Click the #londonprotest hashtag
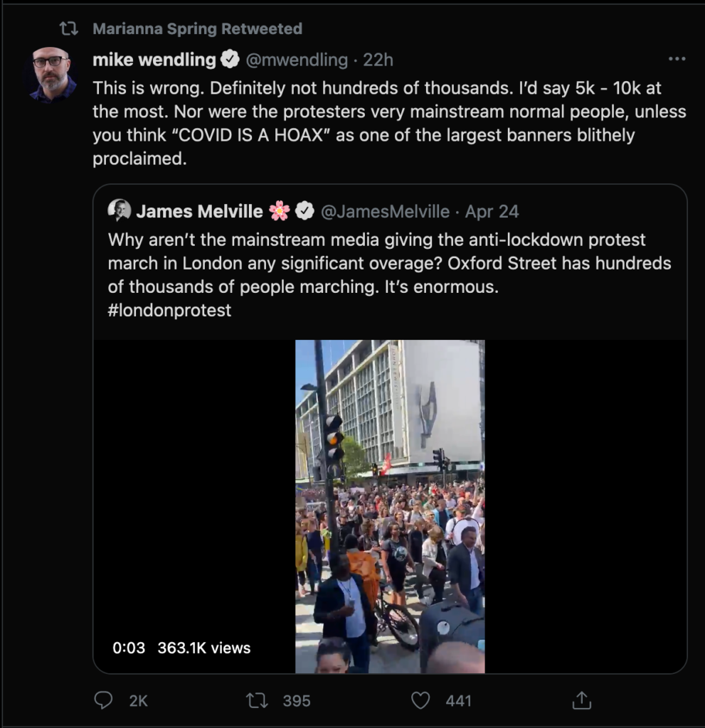 169,310
